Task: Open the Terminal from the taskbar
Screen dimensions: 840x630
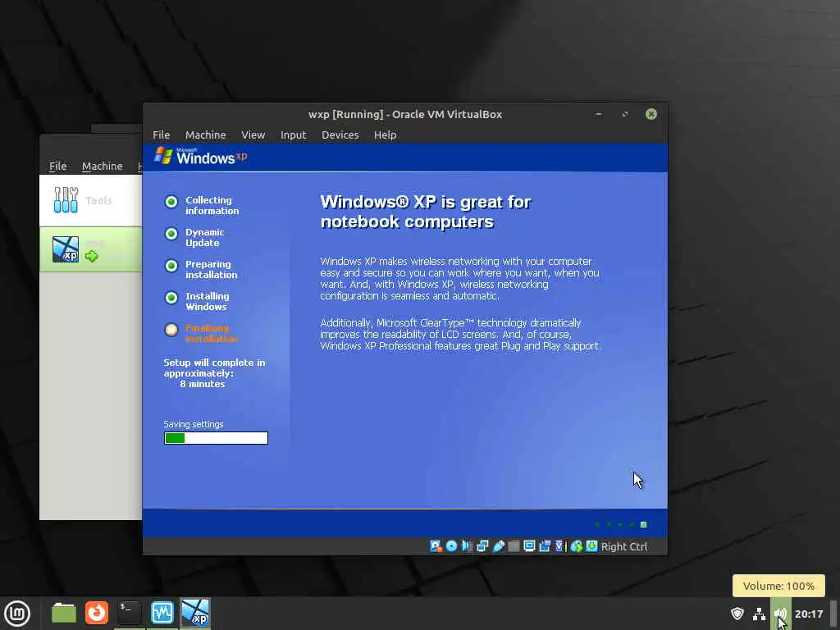Action: pos(129,613)
